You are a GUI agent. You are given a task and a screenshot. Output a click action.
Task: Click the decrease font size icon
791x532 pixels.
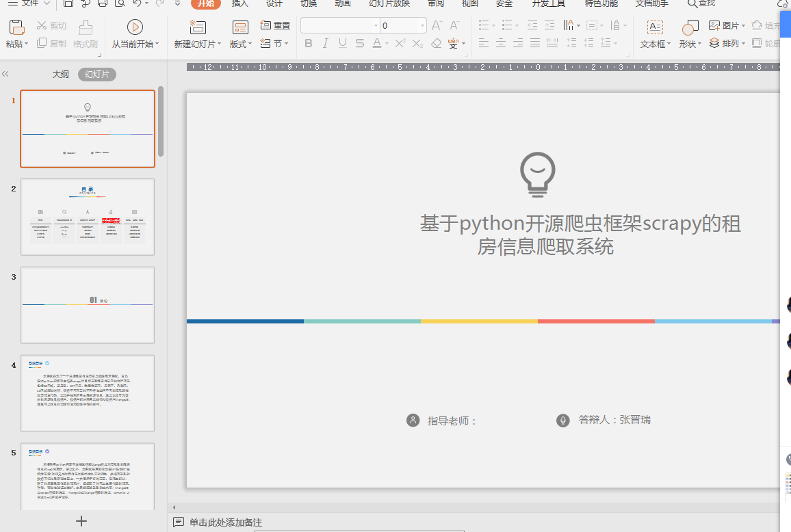454,25
